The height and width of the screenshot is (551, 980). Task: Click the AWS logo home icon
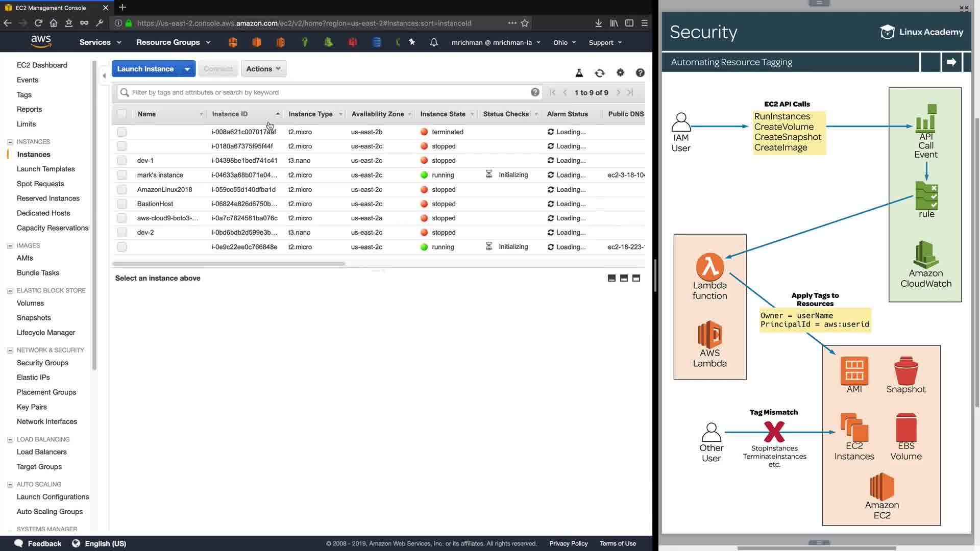(41, 41)
